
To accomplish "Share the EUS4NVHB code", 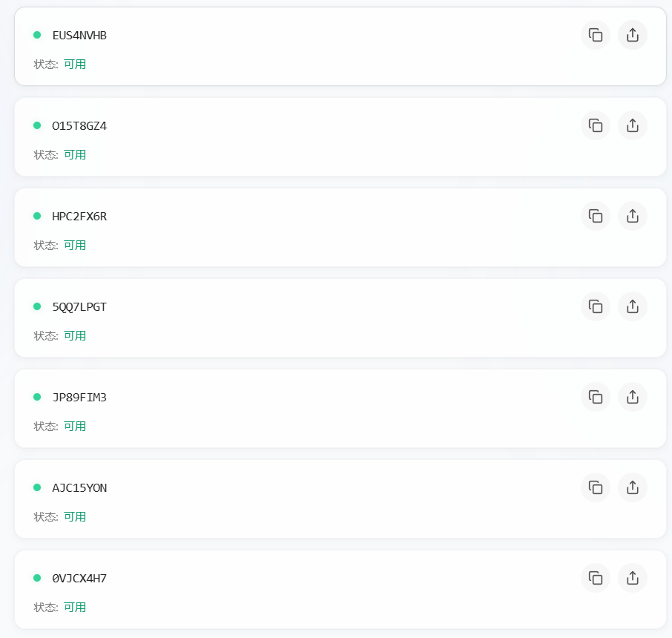I will click(x=633, y=35).
